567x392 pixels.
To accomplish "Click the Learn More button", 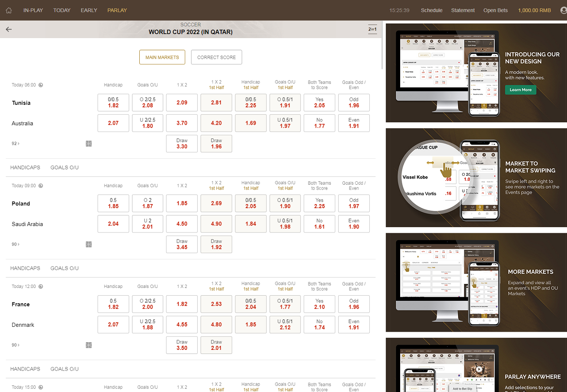I will pos(520,90).
